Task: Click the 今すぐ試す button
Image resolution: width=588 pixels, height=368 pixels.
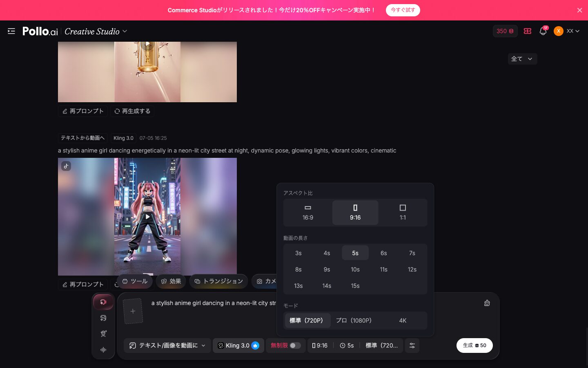Action: point(403,10)
